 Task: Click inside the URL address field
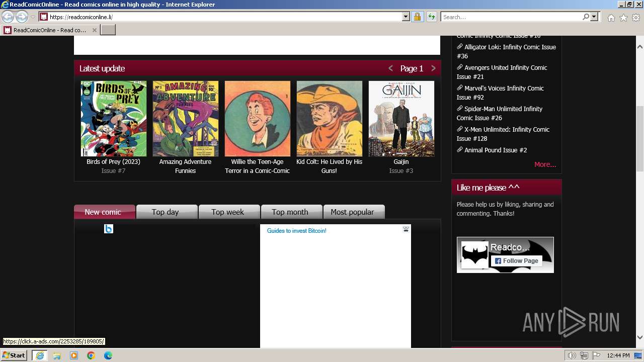tap(225, 17)
